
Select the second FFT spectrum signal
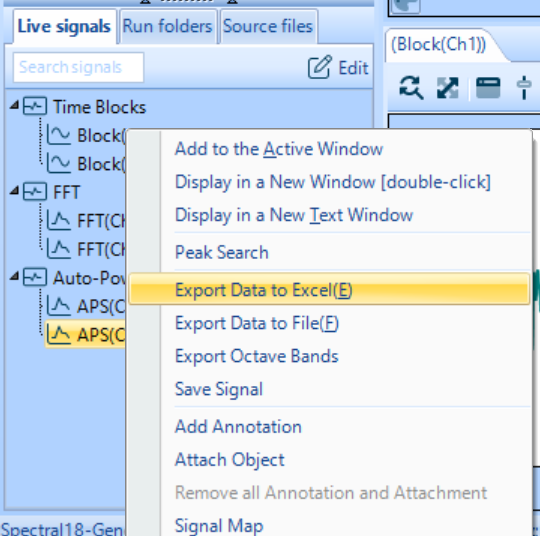tap(86, 249)
